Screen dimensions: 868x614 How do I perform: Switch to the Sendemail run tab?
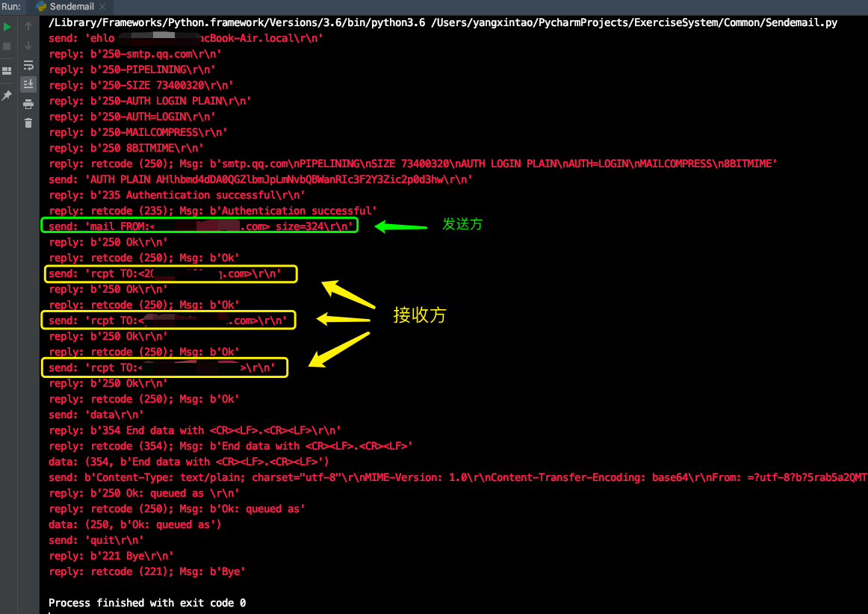(72, 6)
